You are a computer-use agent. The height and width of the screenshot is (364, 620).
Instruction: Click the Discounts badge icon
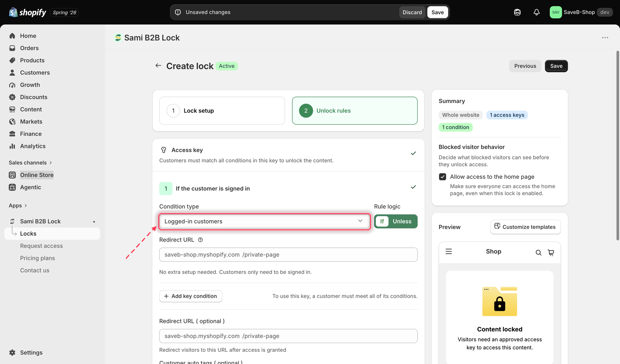coord(12,97)
